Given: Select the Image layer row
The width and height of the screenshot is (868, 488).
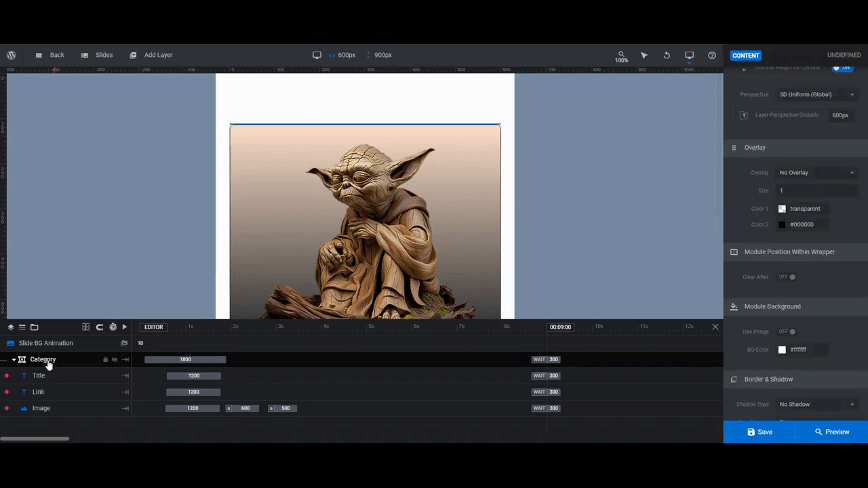Looking at the screenshot, I should (66, 409).
